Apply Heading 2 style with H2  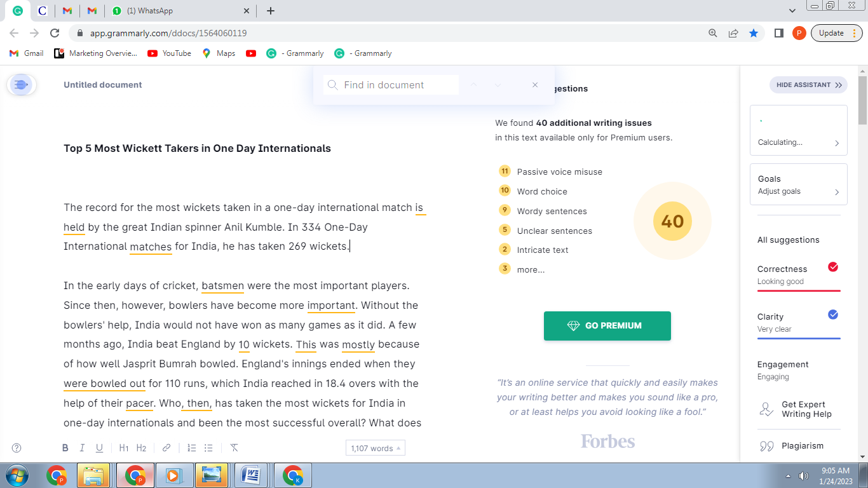(141, 448)
